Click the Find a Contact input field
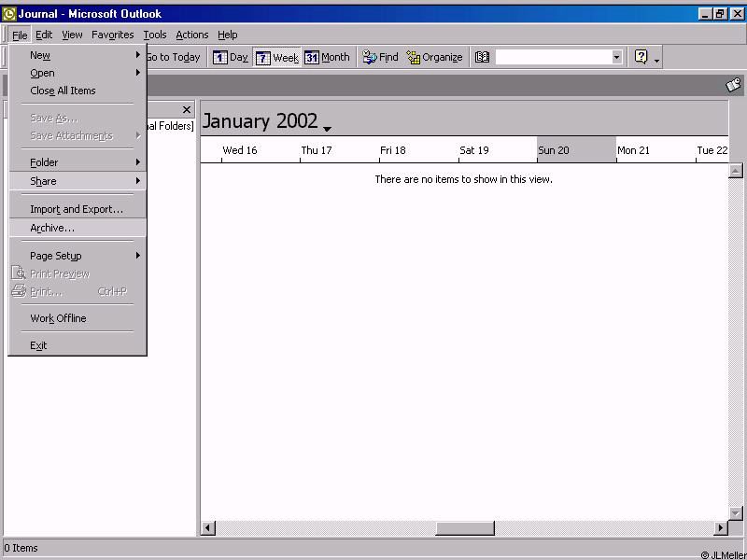Image resolution: width=747 pixels, height=560 pixels. [554, 57]
